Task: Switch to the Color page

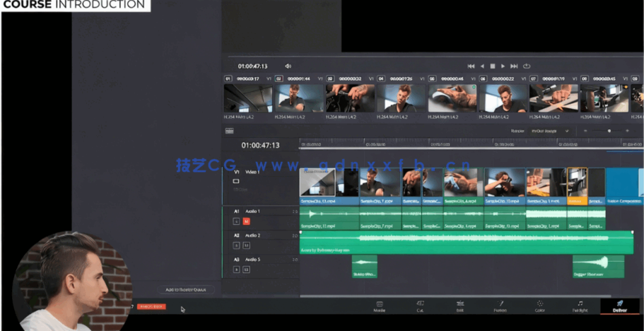Action: [x=540, y=306]
